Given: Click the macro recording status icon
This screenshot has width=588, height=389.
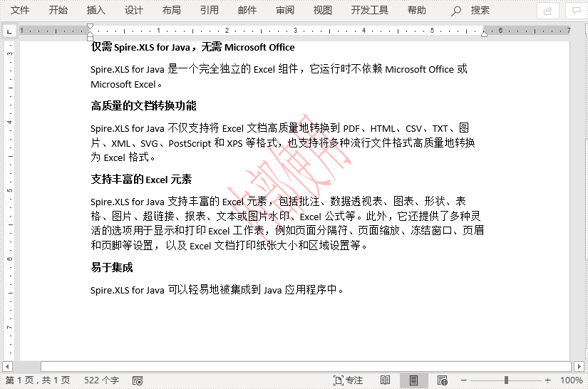Looking at the screenshot, I should tap(138, 380).
